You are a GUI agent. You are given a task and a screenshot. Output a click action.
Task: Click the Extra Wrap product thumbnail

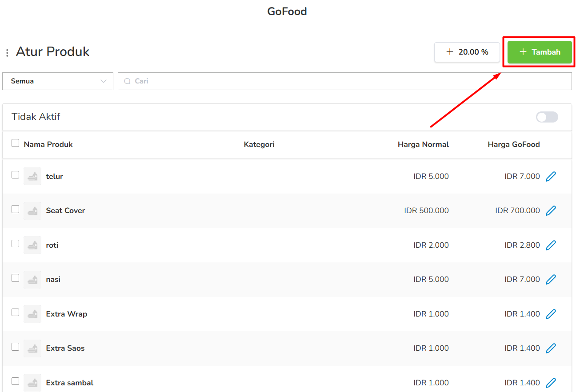click(32, 314)
